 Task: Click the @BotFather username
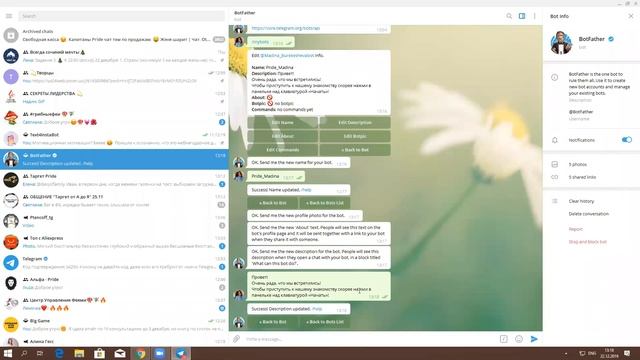(581, 111)
